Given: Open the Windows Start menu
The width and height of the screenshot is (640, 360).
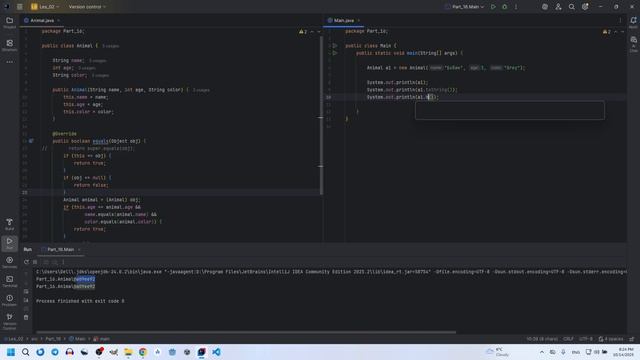Looking at the screenshot, I should 11,352.
